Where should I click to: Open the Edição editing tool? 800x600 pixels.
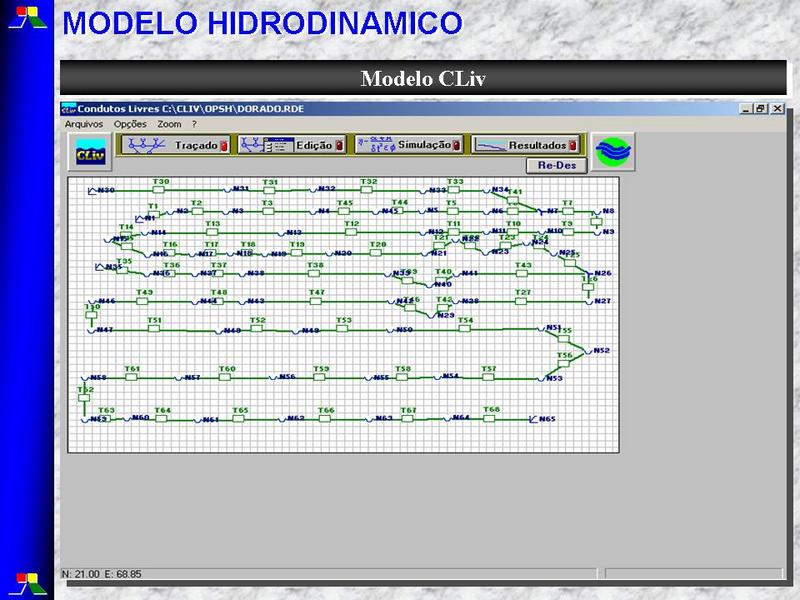pos(291,145)
